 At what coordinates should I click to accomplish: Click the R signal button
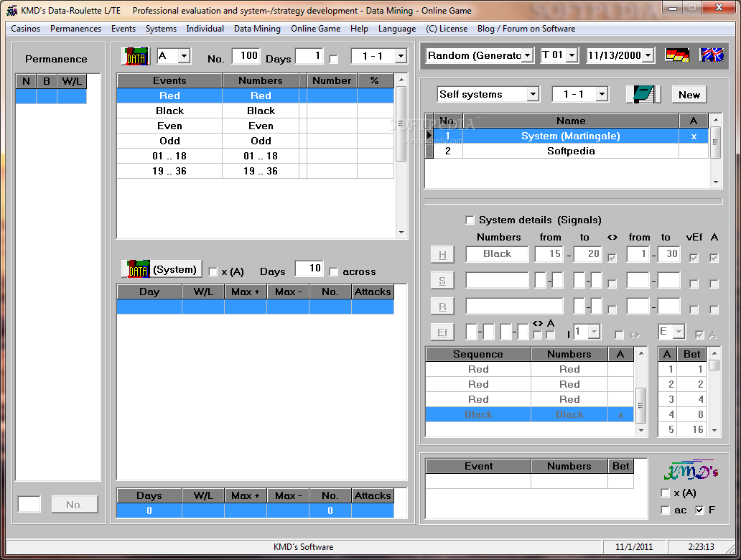coord(442,307)
